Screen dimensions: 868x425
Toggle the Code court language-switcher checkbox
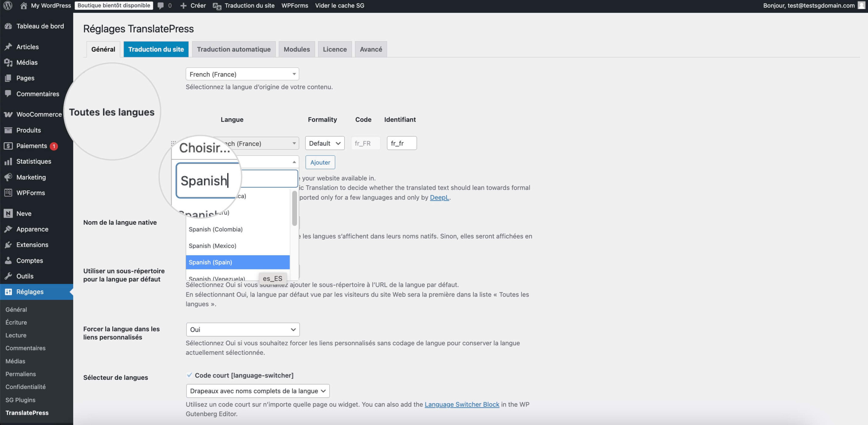coord(189,375)
